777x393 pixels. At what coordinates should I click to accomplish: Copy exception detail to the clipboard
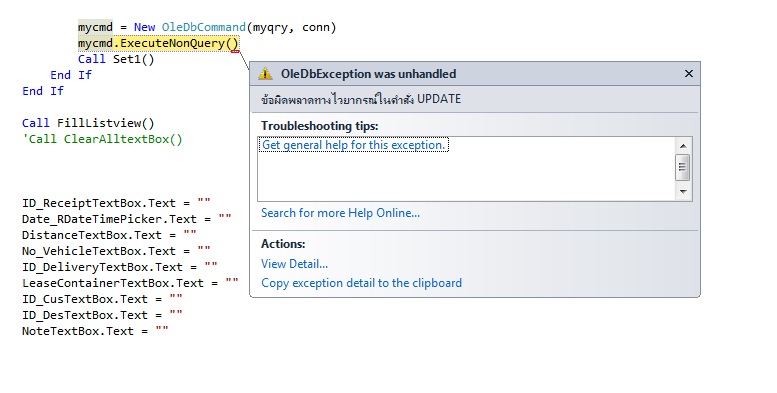coord(361,282)
